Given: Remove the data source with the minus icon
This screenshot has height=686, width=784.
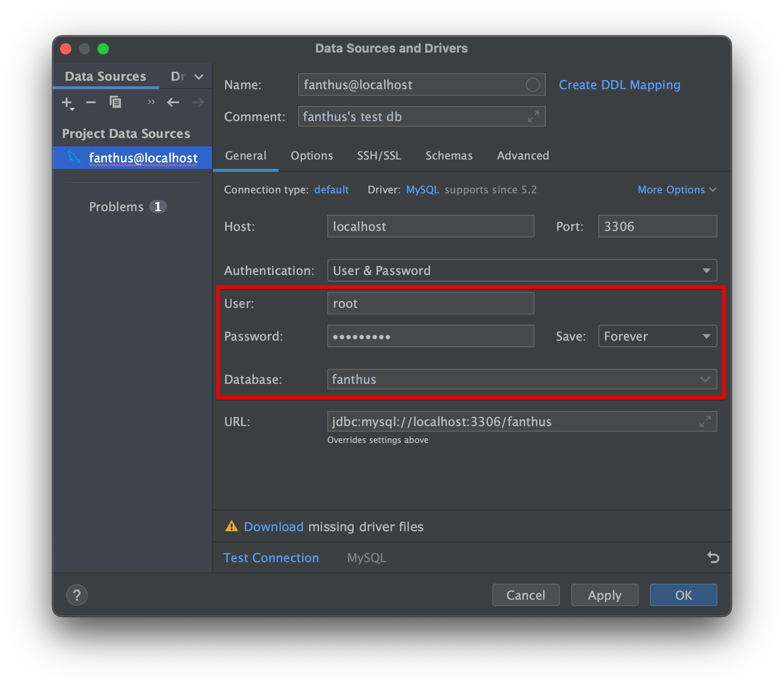Looking at the screenshot, I should [x=91, y=102].
